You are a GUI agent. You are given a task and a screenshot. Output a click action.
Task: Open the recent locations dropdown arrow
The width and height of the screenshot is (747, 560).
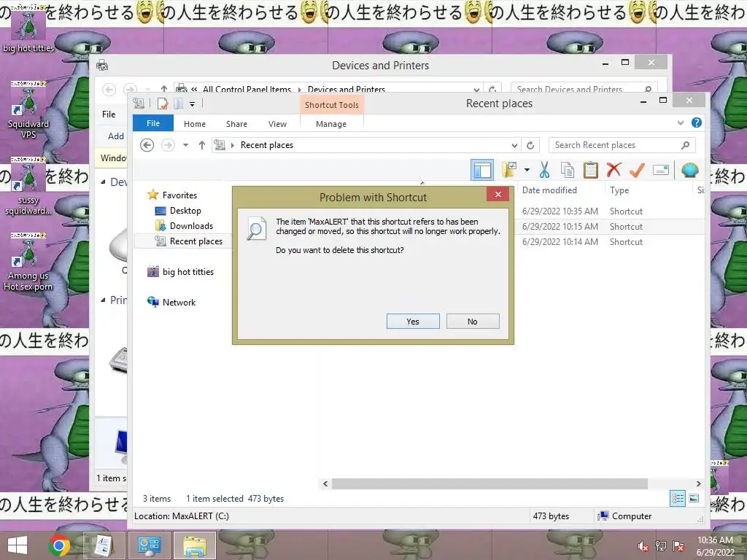point(185,145)
